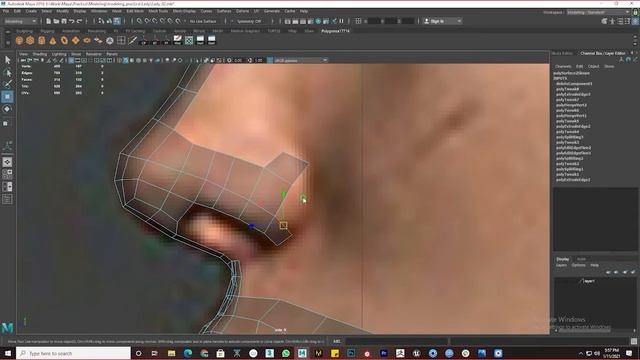This screenshot has height=360, width=640.
Task: Toggle snap to curves
Action: click(147, 21)
